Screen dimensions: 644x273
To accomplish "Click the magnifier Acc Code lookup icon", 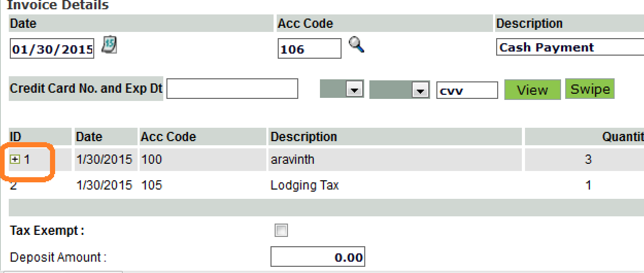I will click(357, 45).
